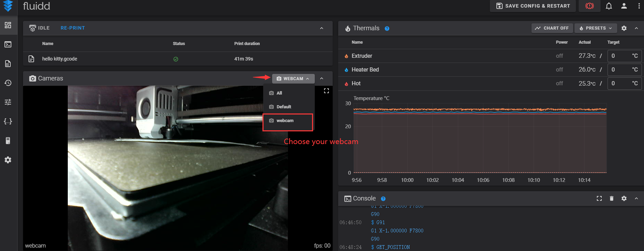This screenshot has height=251, width=644.
Task: Open the user account icon
Action: click(624, 6)
